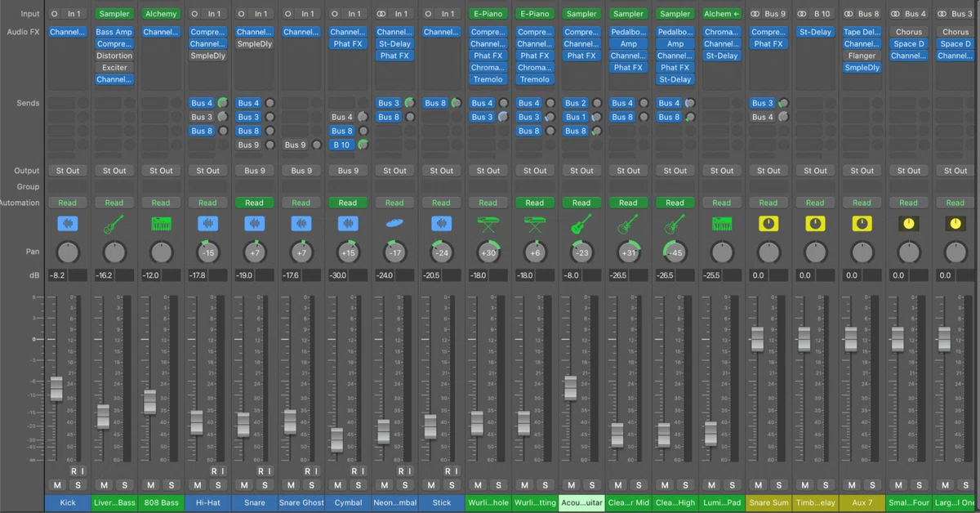Click the Clea...r Mid guitar icon

coord(628,224)
